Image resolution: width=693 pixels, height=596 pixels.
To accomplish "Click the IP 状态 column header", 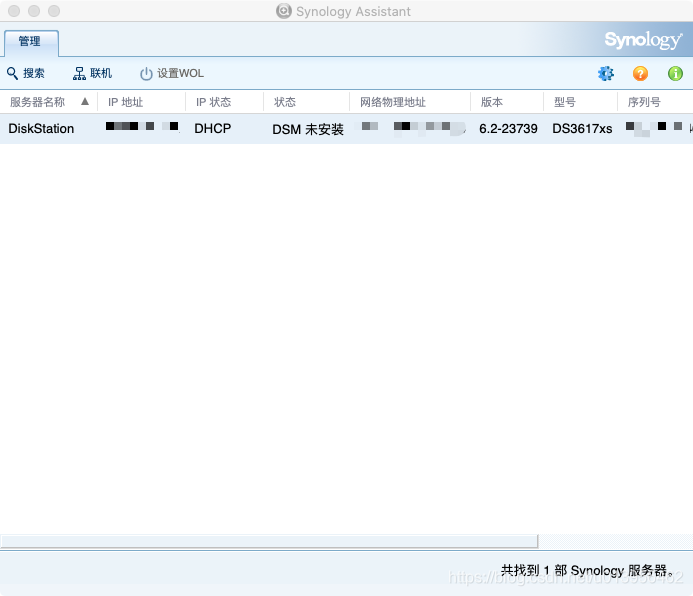I will point(224,102).
